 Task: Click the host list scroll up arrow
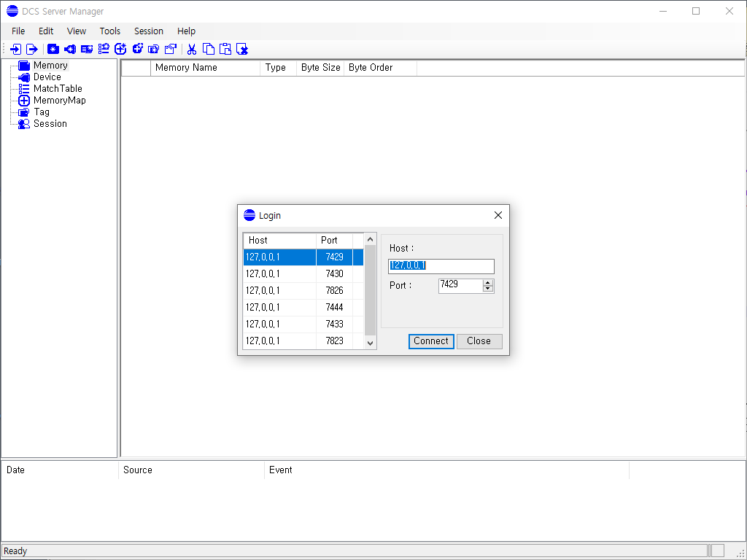pyautogui.click(x=370, y=239)
